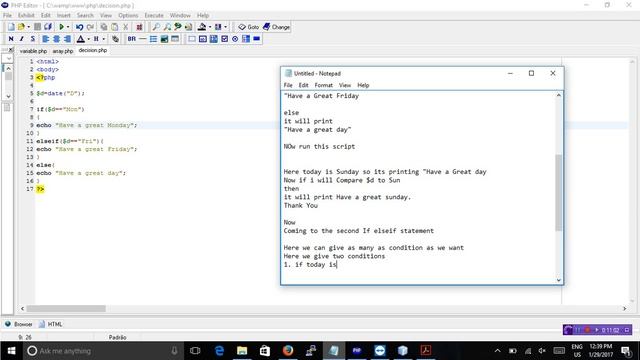Click the save file toolbar icon
This screenshot has width=640, height=360.
(x=37, y=27)
